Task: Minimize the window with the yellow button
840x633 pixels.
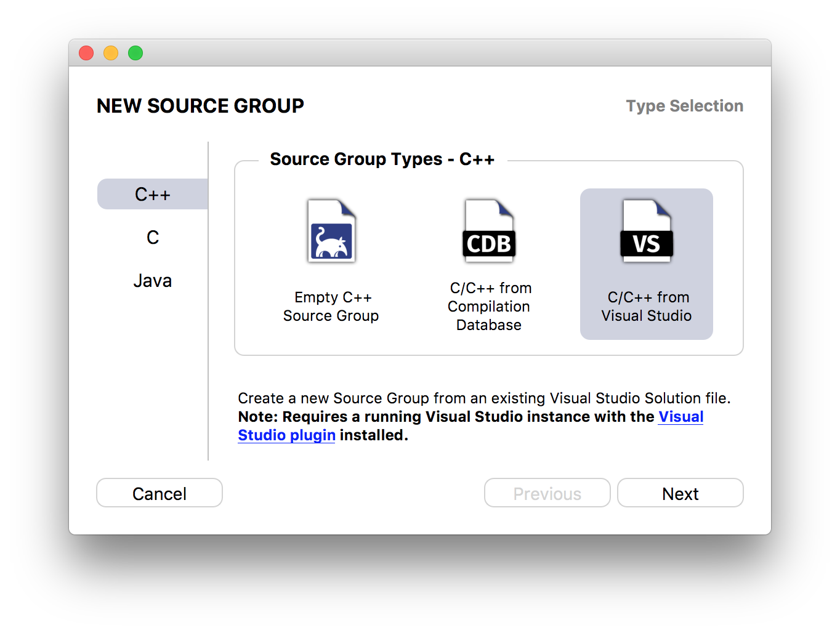Action: (111, 53)
